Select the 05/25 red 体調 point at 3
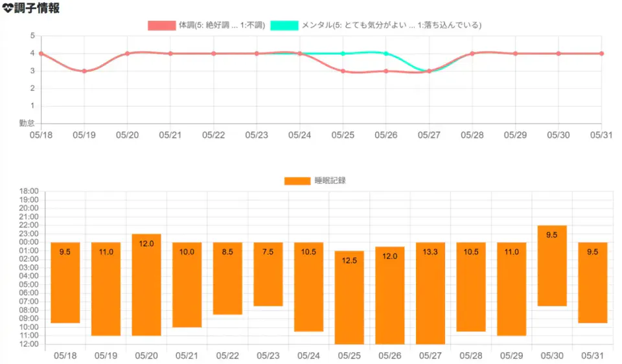This screenshot has width=622, height=364. click(x=343, y=71)
